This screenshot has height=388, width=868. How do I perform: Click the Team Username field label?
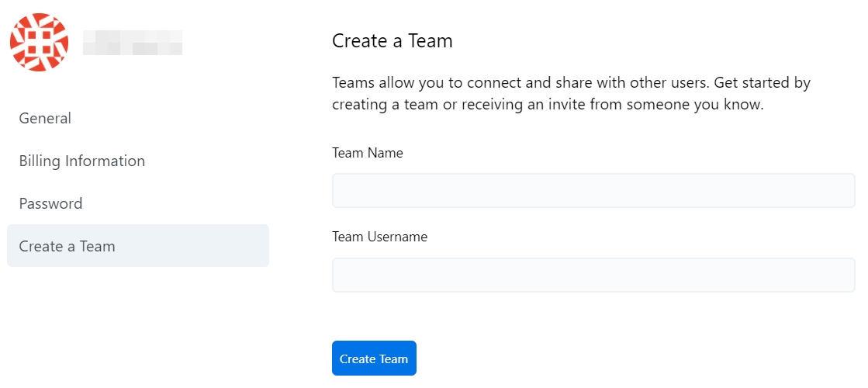(x=379, y=237)
